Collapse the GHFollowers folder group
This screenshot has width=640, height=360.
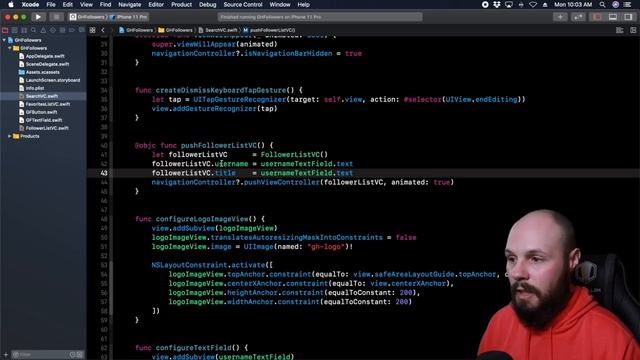pyautogui.click(x=10, y=48)
